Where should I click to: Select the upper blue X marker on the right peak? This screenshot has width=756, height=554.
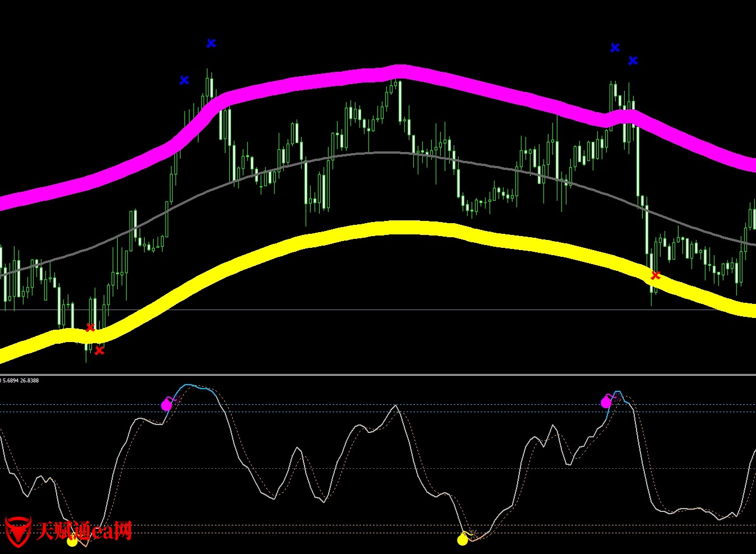[615, 48]
